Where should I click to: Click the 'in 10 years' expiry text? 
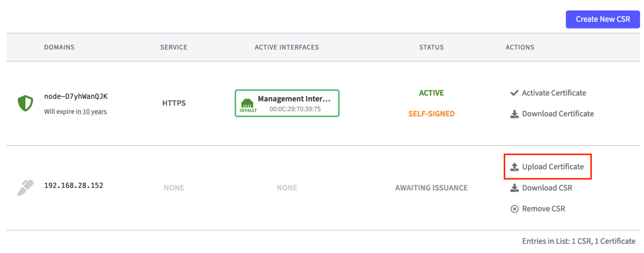click(x=91, y=112)
